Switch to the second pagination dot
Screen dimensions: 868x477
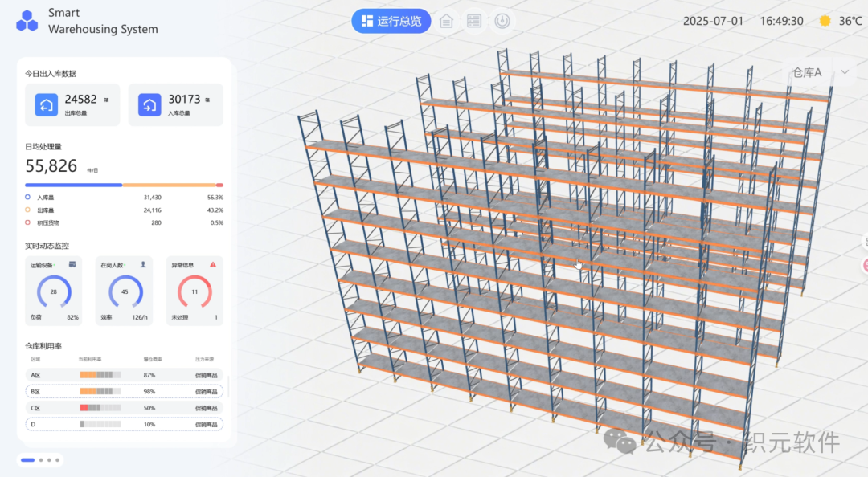point(41,460)
